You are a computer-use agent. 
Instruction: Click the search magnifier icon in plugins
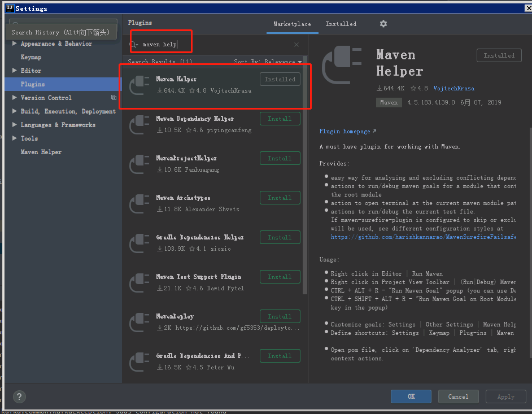point(134,45)
